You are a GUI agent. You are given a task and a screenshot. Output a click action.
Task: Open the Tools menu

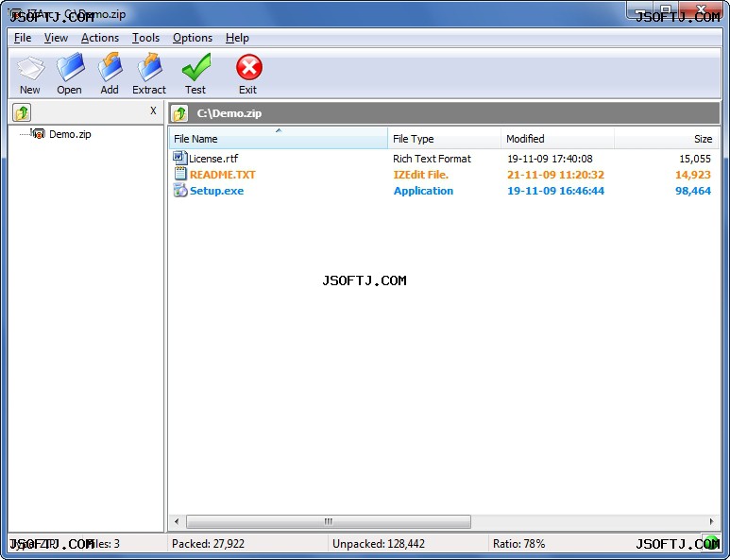tap(145, 38)
